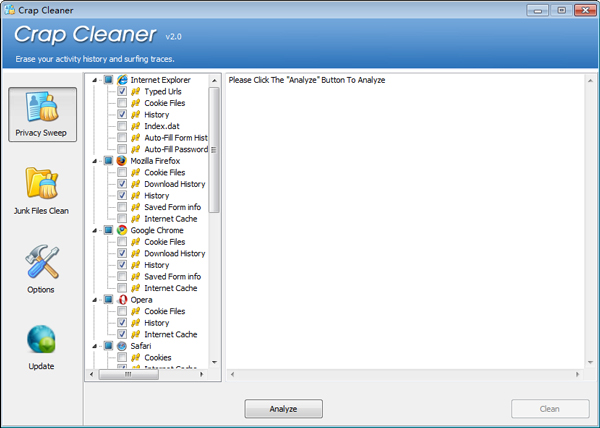Select History text under Opera
The image size is (600, 428).
pos(157,323)
